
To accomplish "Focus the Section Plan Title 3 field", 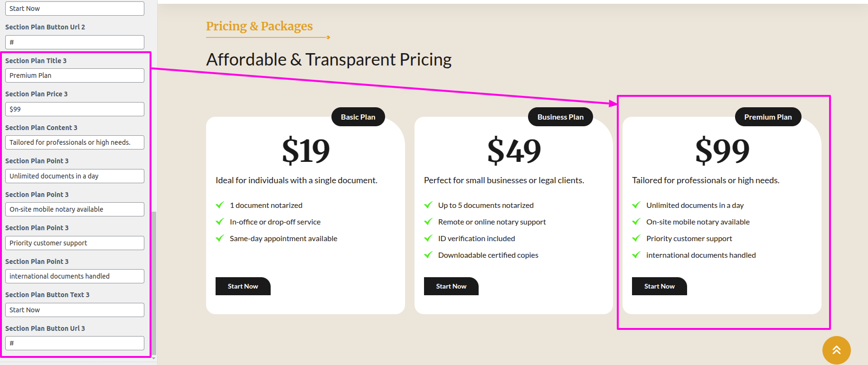I will click(75, 75).
